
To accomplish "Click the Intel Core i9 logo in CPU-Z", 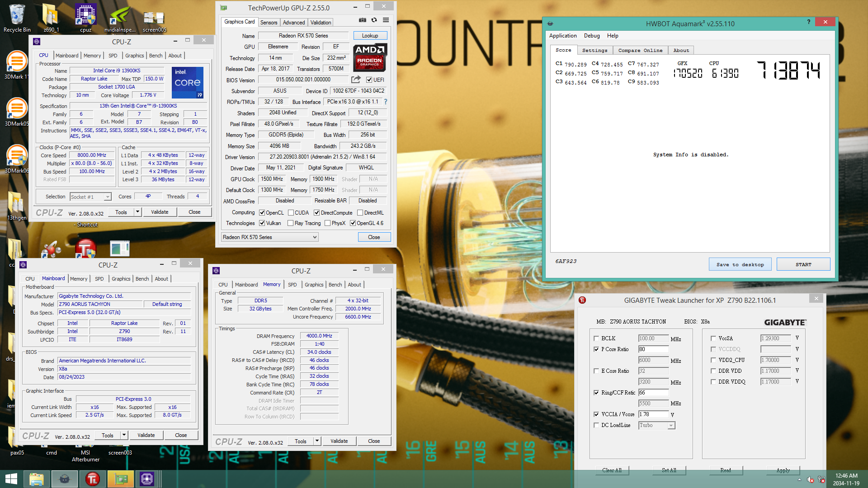I will [x=188, y=83].
